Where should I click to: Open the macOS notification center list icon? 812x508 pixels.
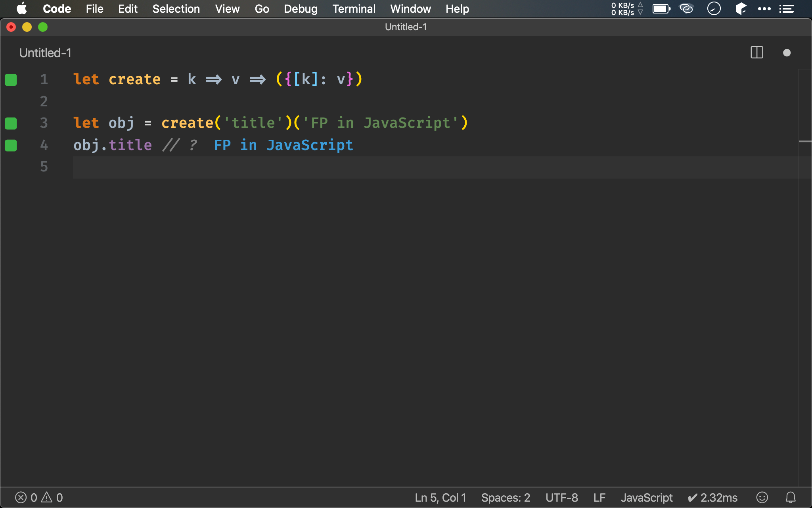(x=786, y=9)
